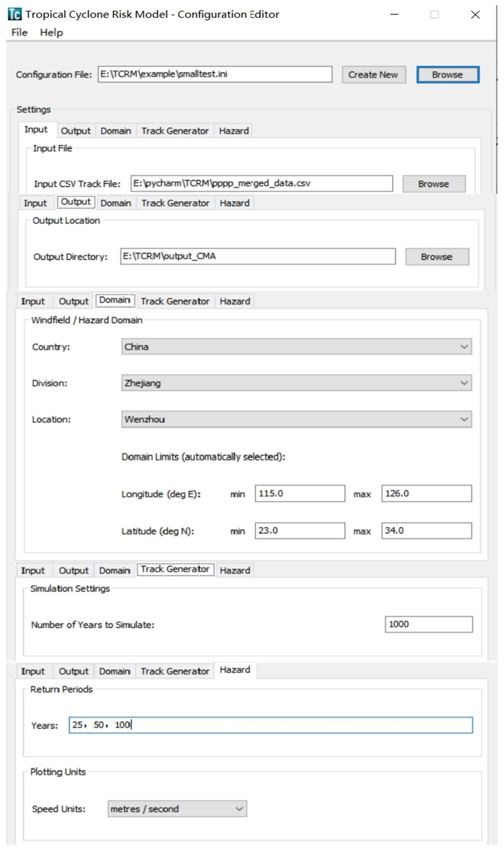Screen dimensions: 504x851
Task: Click the Input CSV Track File field
Action: pos(262,183)
